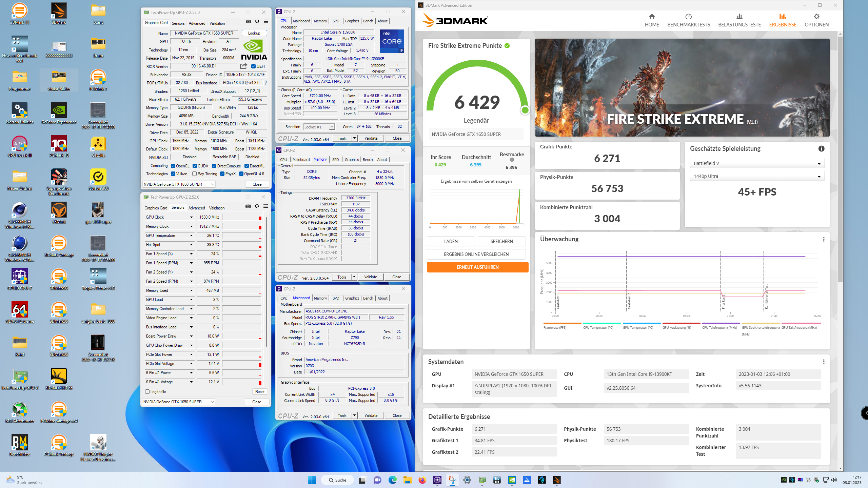The height and width of the screenshot is (488, 868).
Task: Toggle the Ray Tracing checkbox in GPU-Z
Action: coord(195,174)
